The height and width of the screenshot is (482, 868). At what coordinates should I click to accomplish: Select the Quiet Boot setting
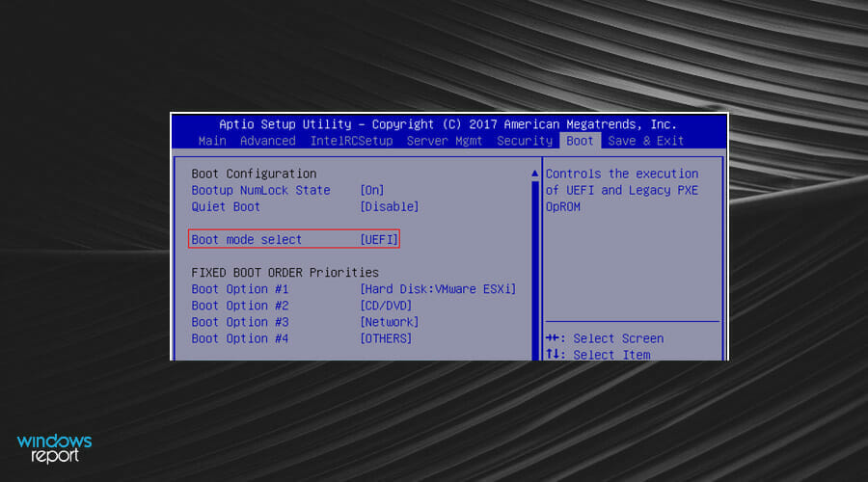point(226,207)
